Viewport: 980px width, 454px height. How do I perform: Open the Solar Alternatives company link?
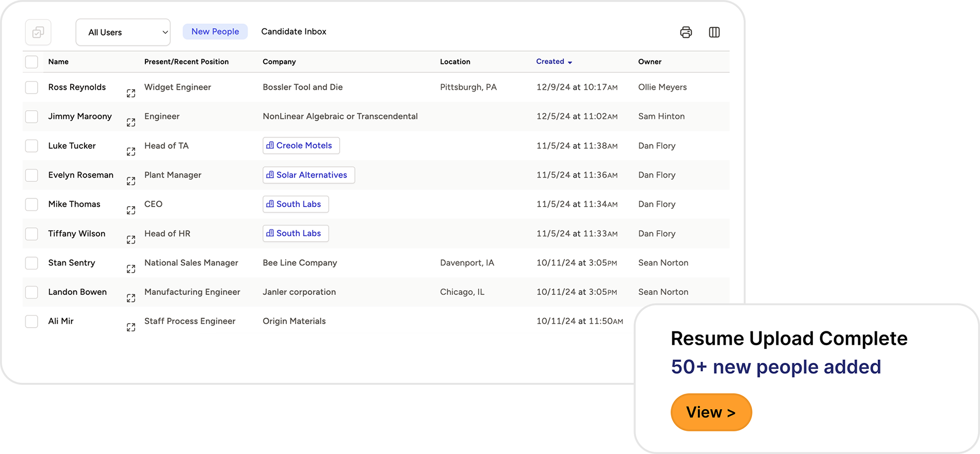tap(308, 175)
